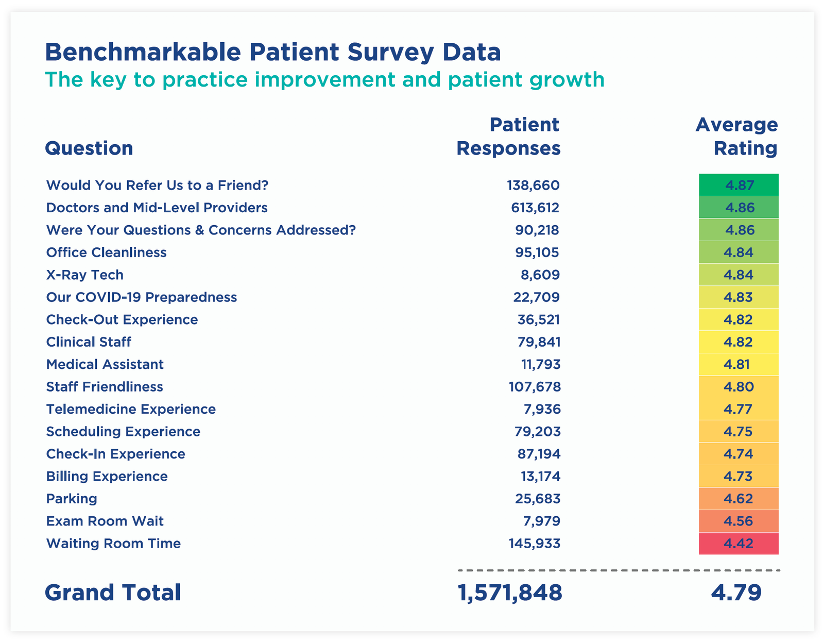
Task: Select 'Our COVID-19 Preparedness' row label
Action: 141,297
